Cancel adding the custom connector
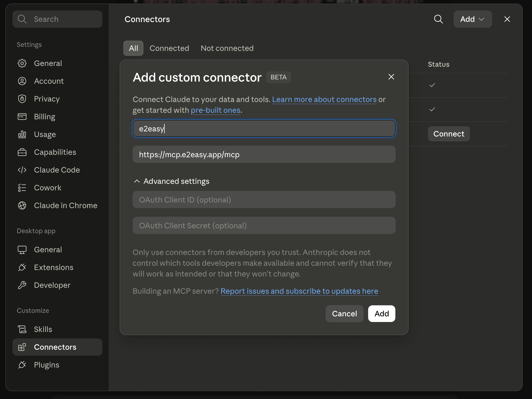 (x=344, y=314)
